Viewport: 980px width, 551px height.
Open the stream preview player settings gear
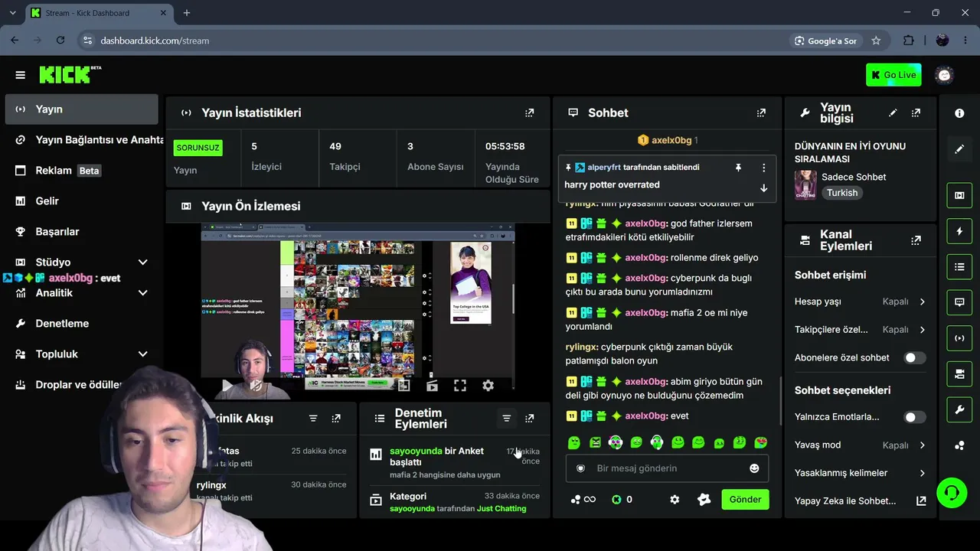point(488,386)
